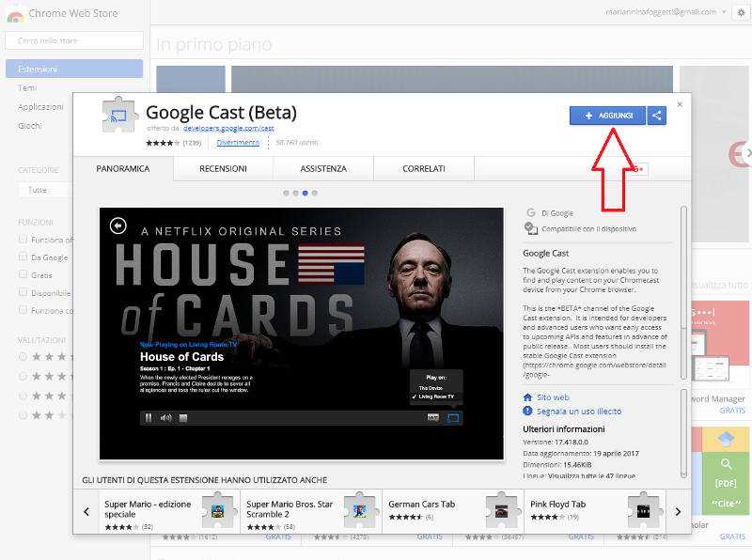Check the Da Google checkbox
The width and height of the screenshot is (752, 560).
(x=23, y=257)
